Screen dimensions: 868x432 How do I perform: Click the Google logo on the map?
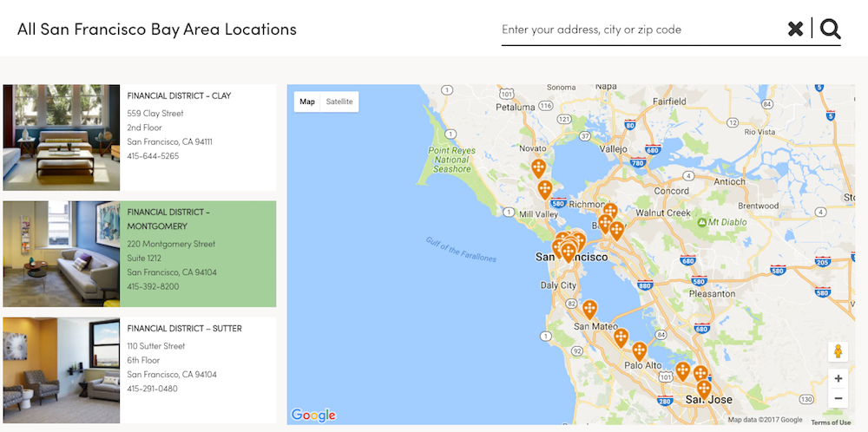tap(313, 415)
